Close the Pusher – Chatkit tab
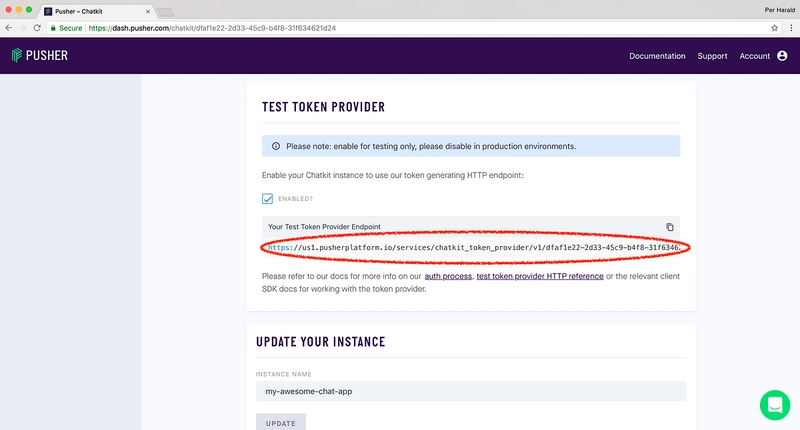The width and height of the screenshot is (800, 430). [148, 11]
